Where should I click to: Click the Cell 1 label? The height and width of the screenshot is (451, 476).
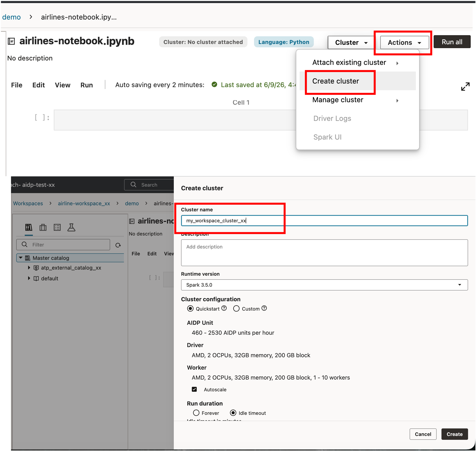pos(241,102)
